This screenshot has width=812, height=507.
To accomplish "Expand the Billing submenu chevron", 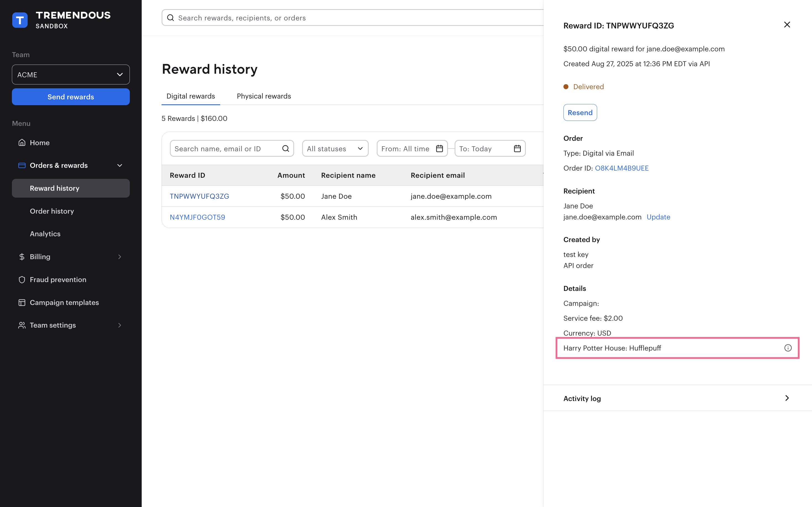I will coord(119,257).
